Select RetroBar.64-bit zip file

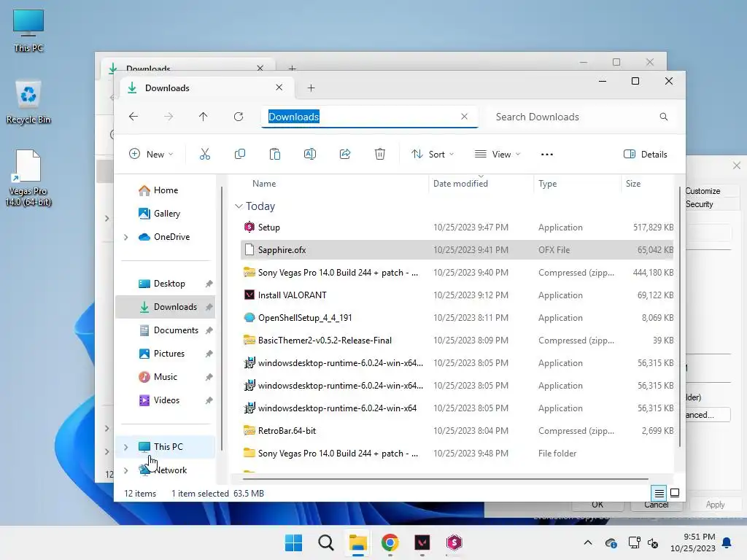[287, 430]
